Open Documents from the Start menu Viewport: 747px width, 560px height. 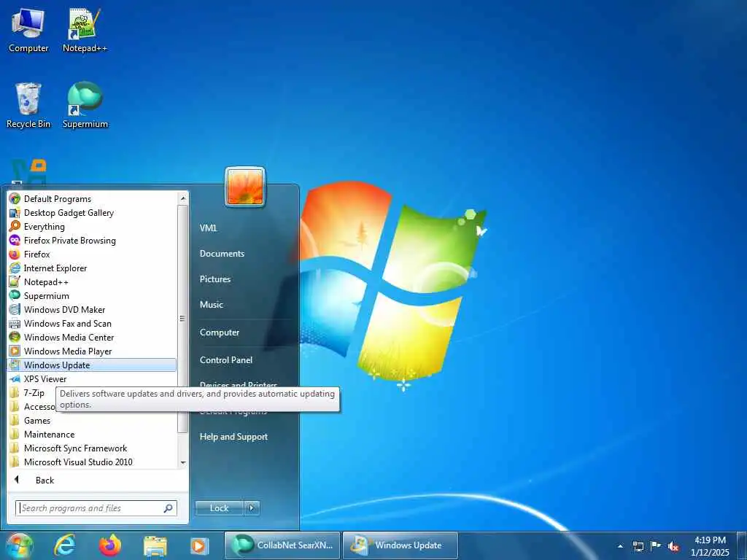pos(222,253)
